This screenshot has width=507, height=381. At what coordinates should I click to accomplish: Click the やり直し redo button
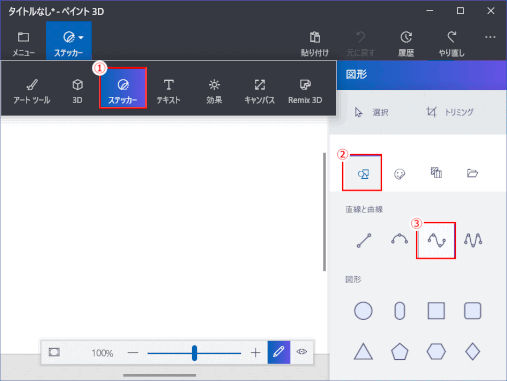click(x=451, y=43)
